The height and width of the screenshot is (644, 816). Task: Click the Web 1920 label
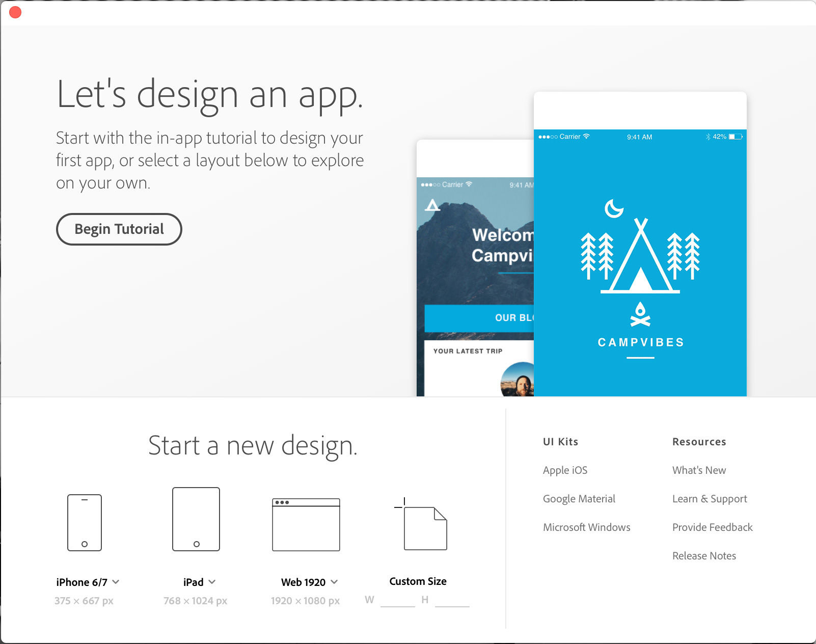click(x=303, y=582)
